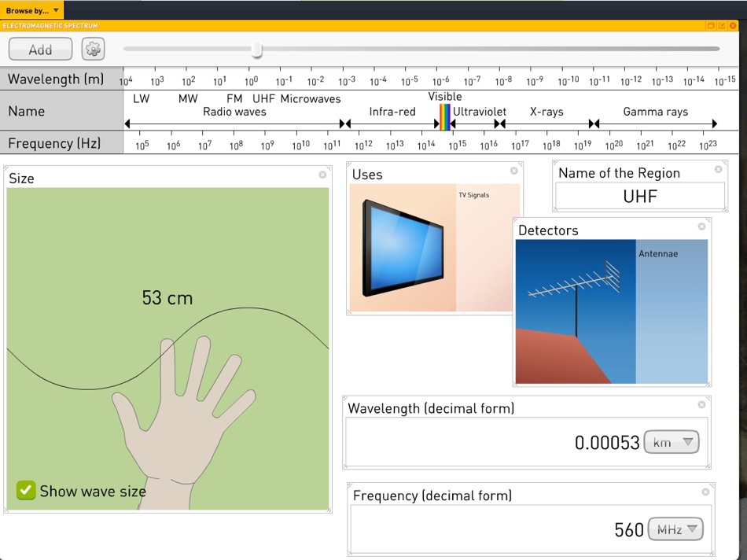Open the MHz frequency unit dropdown
This screenshot has height=560, width=747.
pos(675,529)
